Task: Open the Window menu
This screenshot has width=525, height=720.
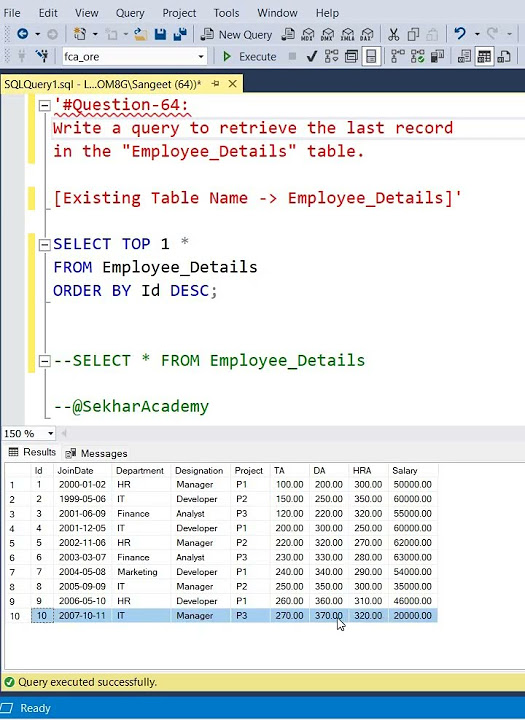Action: click(277, 13)
